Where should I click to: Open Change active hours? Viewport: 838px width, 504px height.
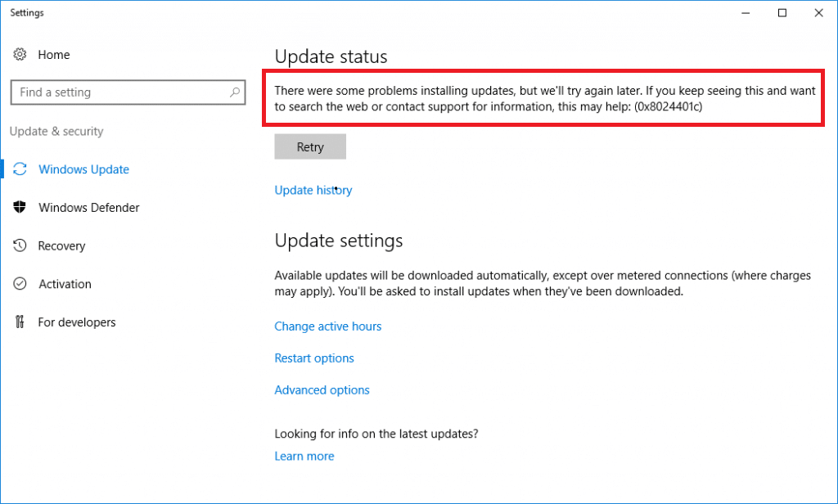327,326
